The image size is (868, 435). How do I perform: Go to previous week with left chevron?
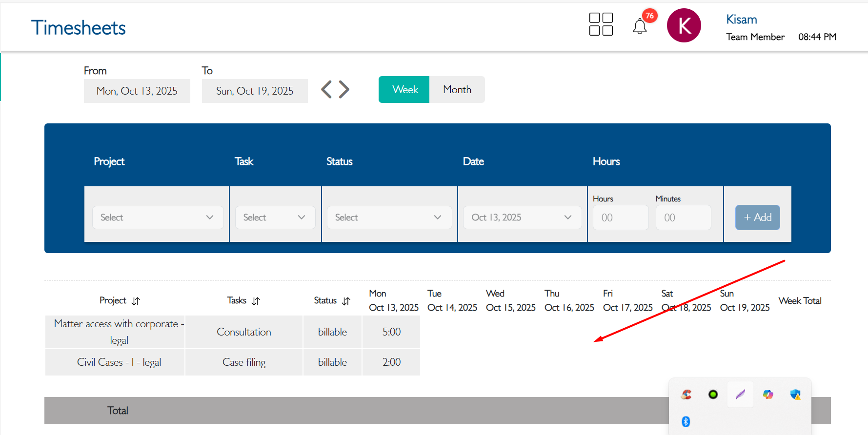click(x=326, y=90)
